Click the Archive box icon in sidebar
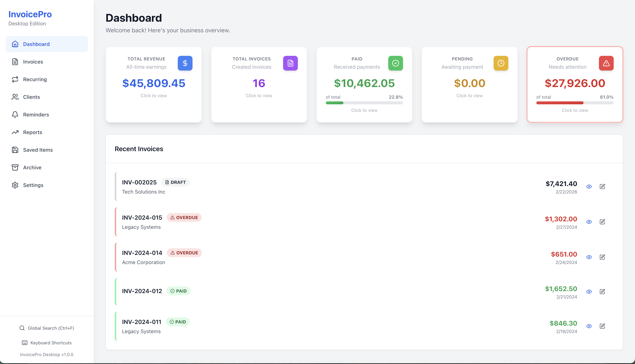The width and height of the screenshot is (635, 364). 15,167
